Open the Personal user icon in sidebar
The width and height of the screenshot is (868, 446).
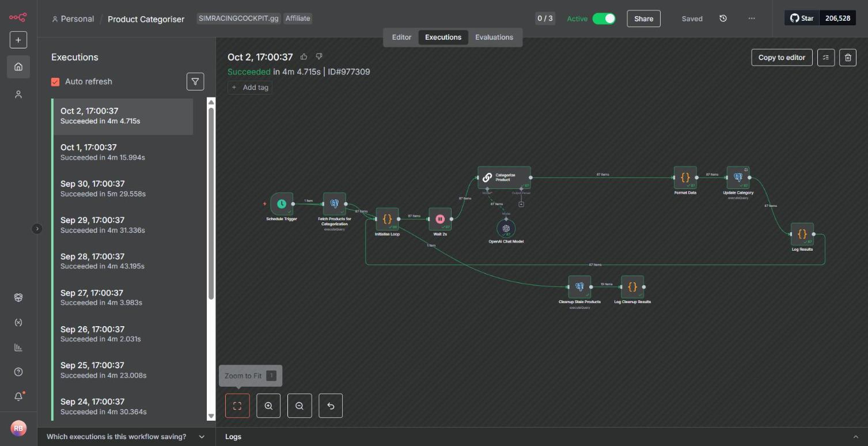click(x=18, y=95)
